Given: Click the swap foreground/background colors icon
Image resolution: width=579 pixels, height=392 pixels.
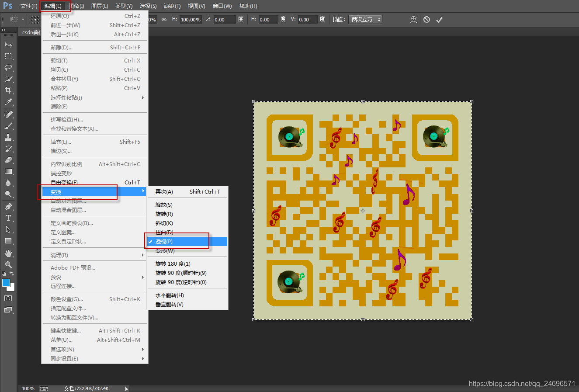Looking at the screenshot, I should click(12, 274).
